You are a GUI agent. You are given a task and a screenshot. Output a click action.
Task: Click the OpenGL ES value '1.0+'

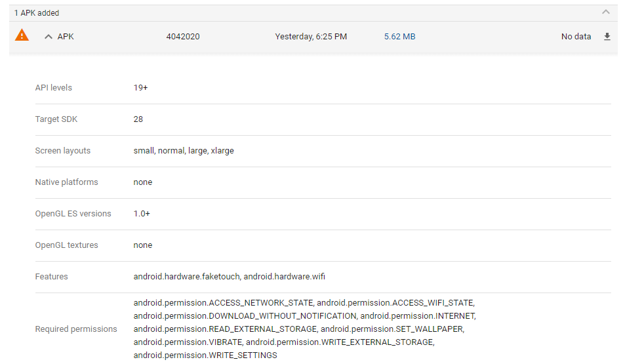click(x=142, y=214)
